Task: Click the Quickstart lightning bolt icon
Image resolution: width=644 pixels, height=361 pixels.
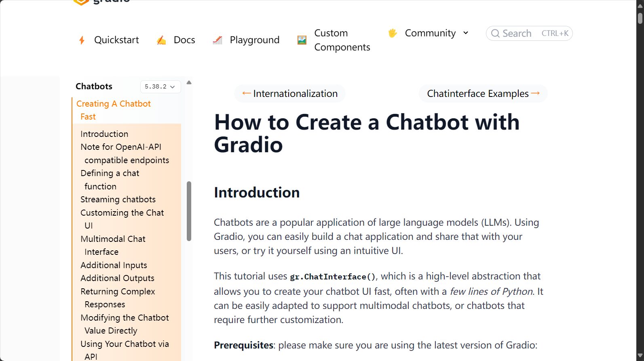Action: (x=82, y=40)
